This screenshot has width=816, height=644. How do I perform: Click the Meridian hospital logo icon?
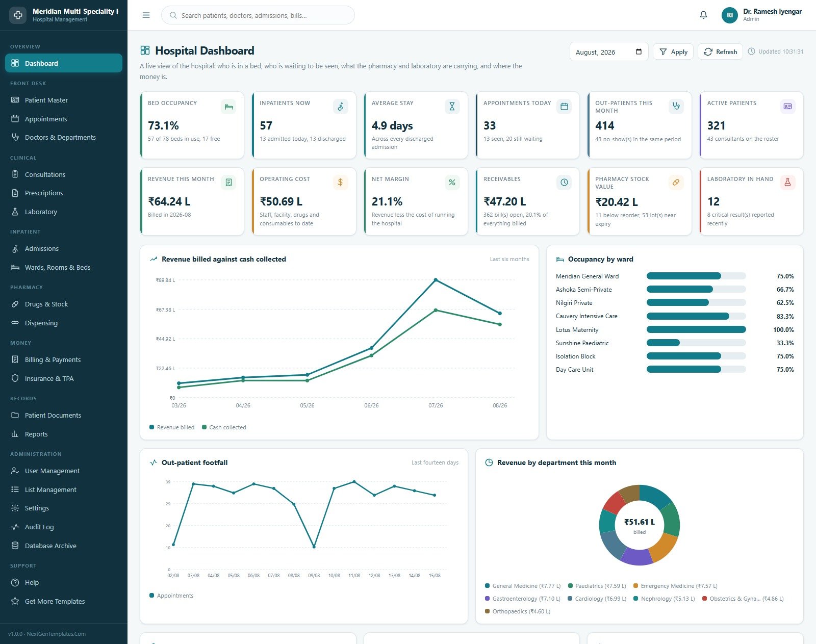[x=18, y=15]
